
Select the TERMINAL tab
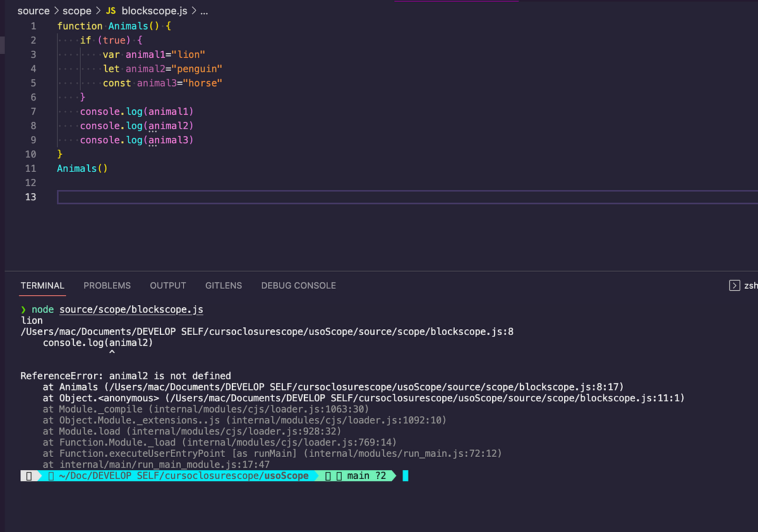[42, 286]
